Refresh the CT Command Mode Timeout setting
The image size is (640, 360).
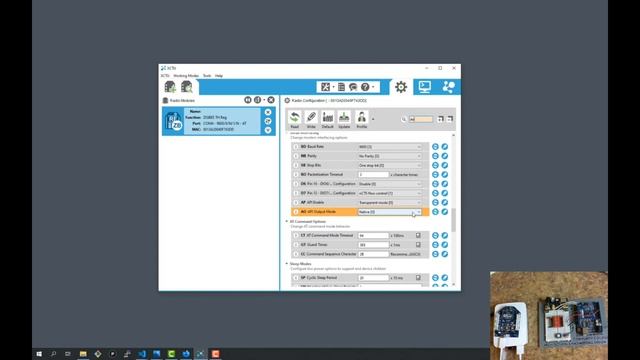click(x=435, y=236)
